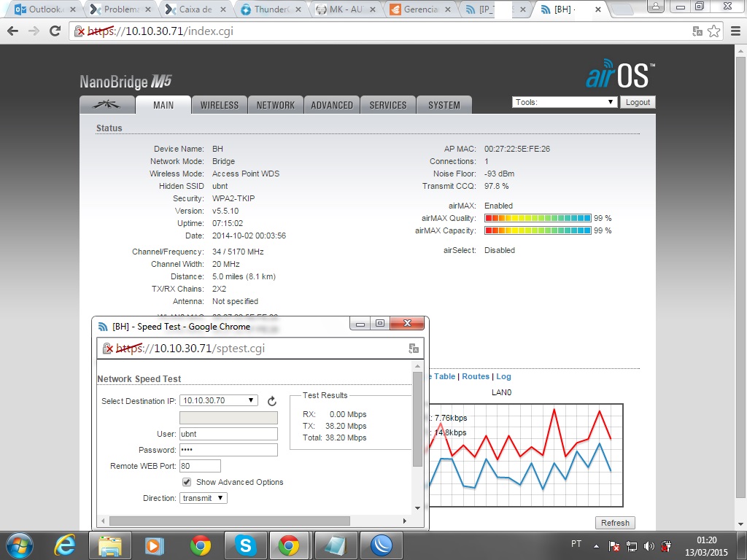
Task: Select the Transmit CCQ value 97.8 %
Action: [x=496, y=186]
